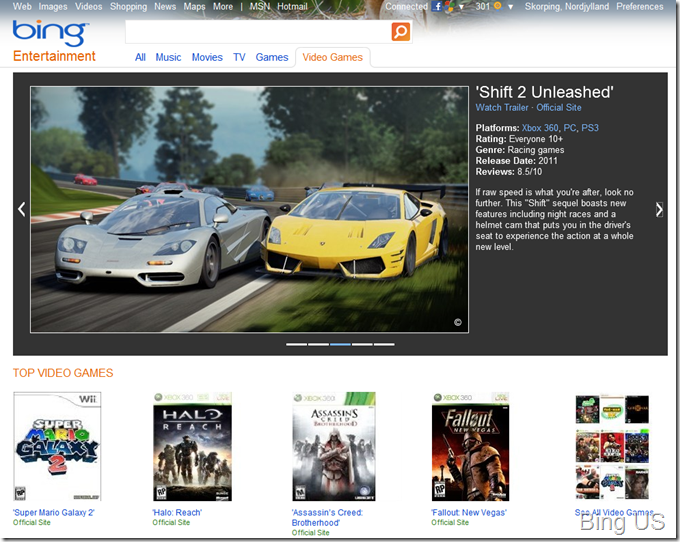Click the Skorping, Nordjylland location link

(567, 7)
